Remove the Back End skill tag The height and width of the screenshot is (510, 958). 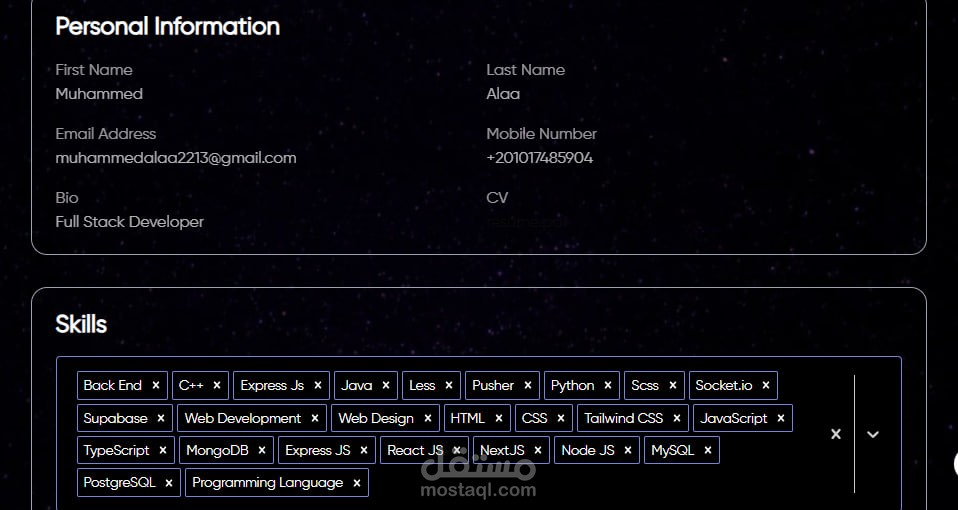click(x=156, y=385)
